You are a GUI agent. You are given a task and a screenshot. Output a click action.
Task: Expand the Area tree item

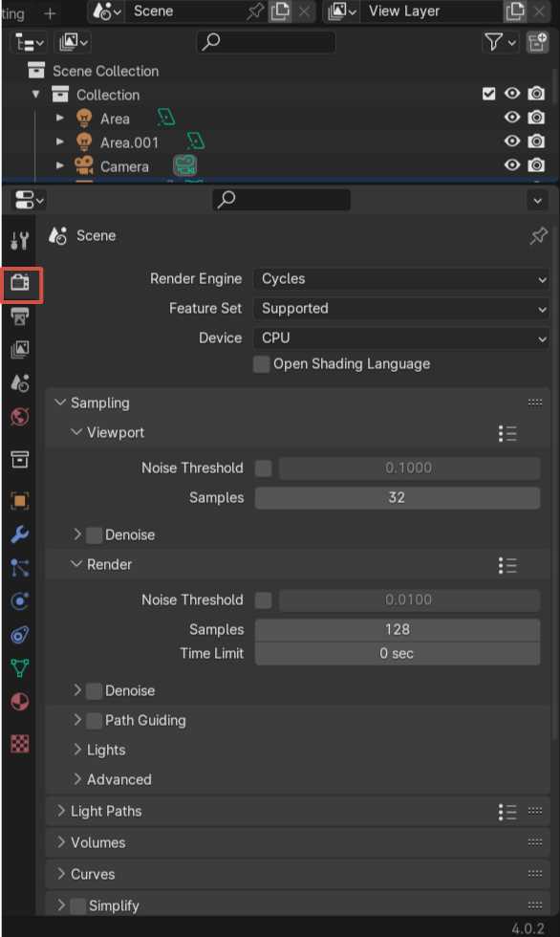[x=59, y=119]
